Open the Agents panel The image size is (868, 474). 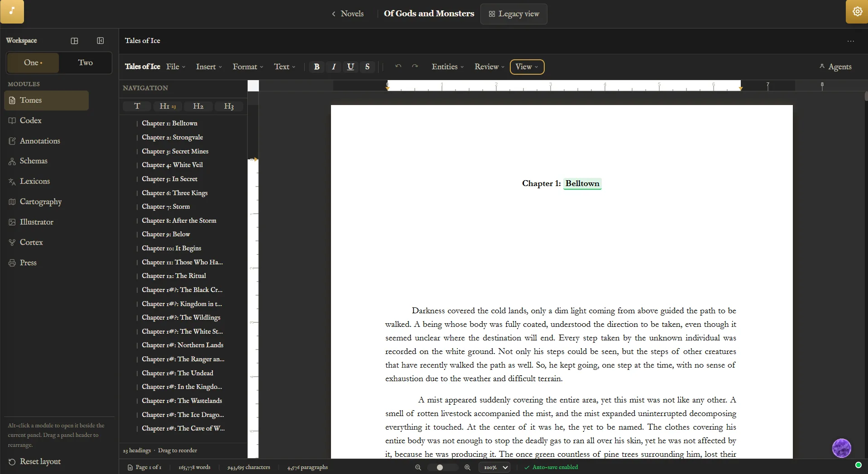coord(835,67)
